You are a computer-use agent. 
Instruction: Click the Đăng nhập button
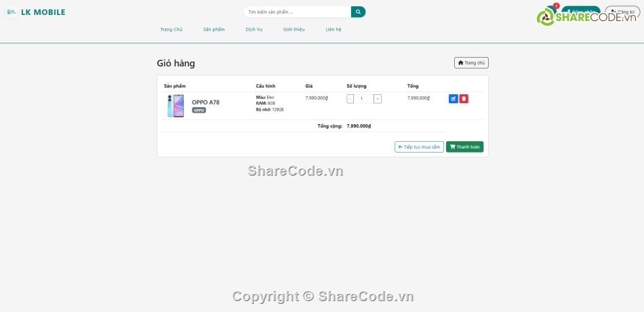pos(581,12)
